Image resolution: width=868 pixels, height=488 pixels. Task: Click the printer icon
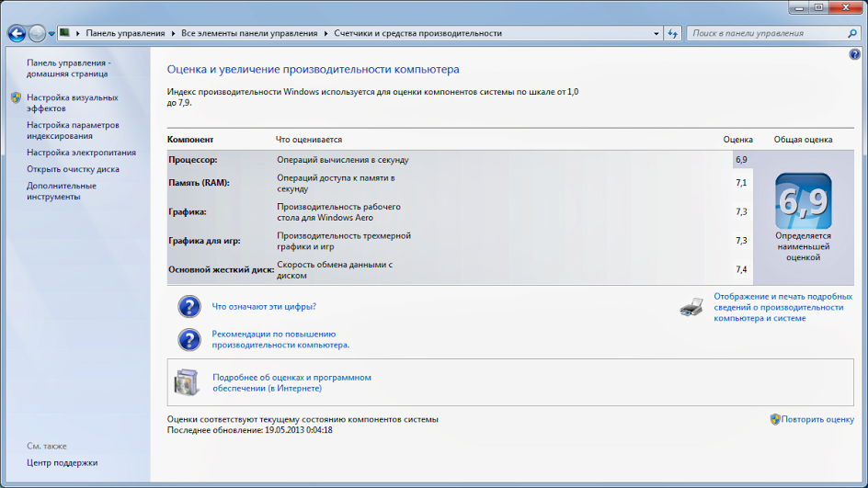(x=692, y=307)
